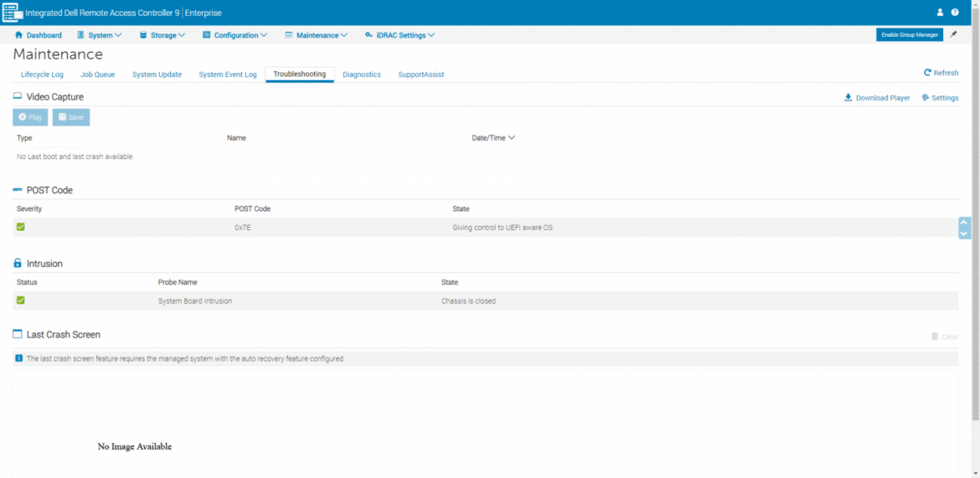Click the 0x7E POST code value

point(243,228)
